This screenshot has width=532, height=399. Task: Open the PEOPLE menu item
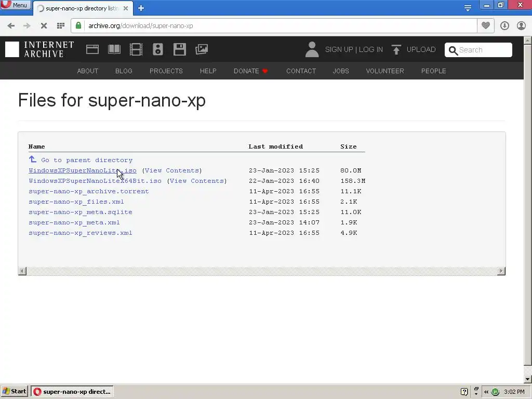click(434, 71)
